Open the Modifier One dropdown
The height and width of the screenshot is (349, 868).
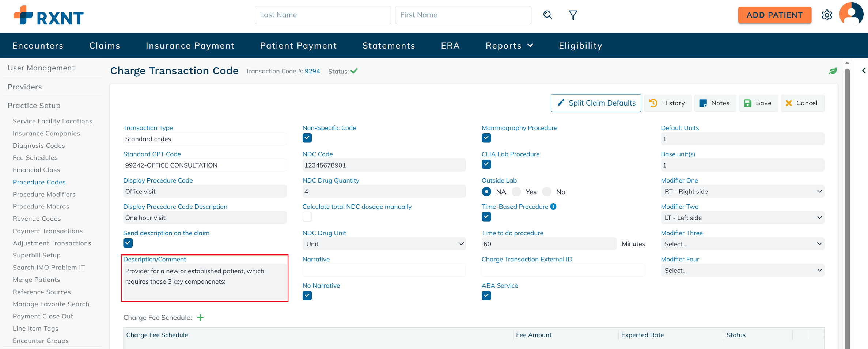(742, 192)
